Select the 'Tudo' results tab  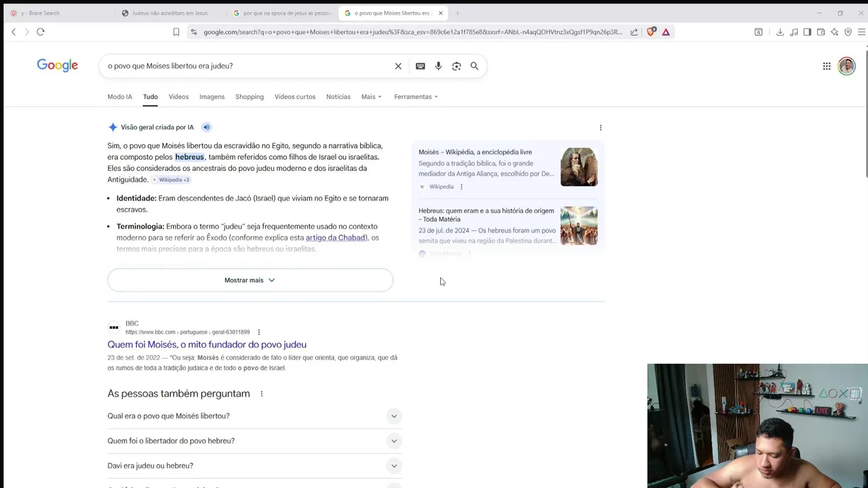coord(150,97)
